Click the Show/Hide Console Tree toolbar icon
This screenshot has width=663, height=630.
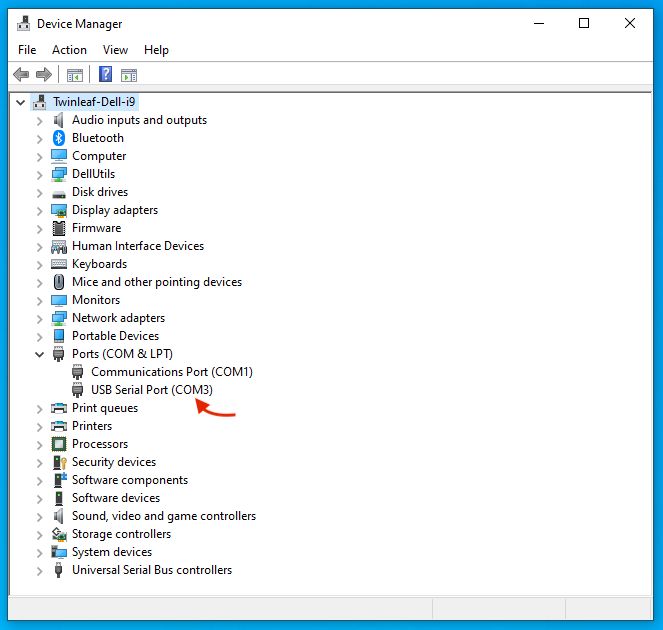(x=75, y=75)
